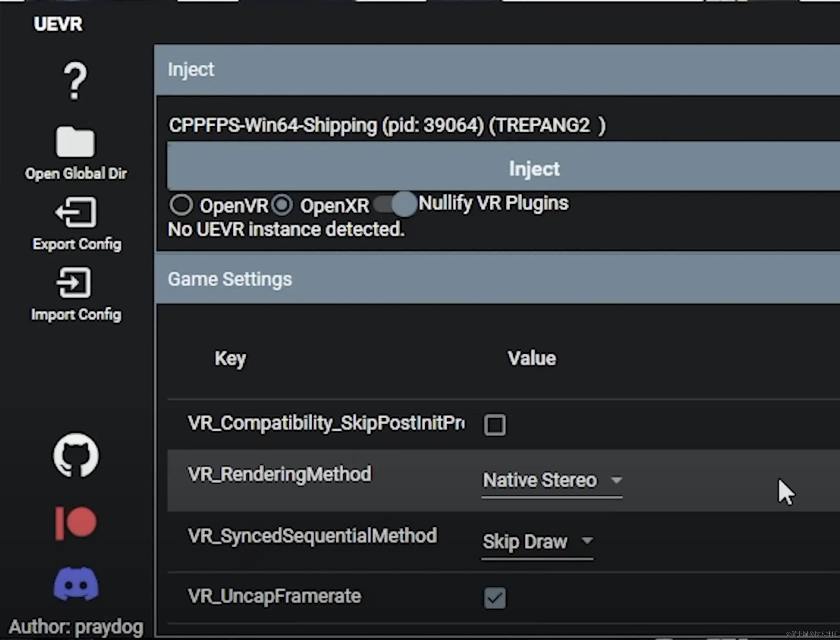Click the Value column header

(532, 358)
